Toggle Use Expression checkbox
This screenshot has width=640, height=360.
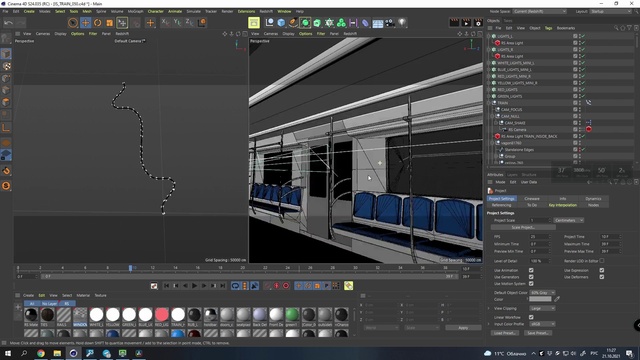click(x=602, y=270)
